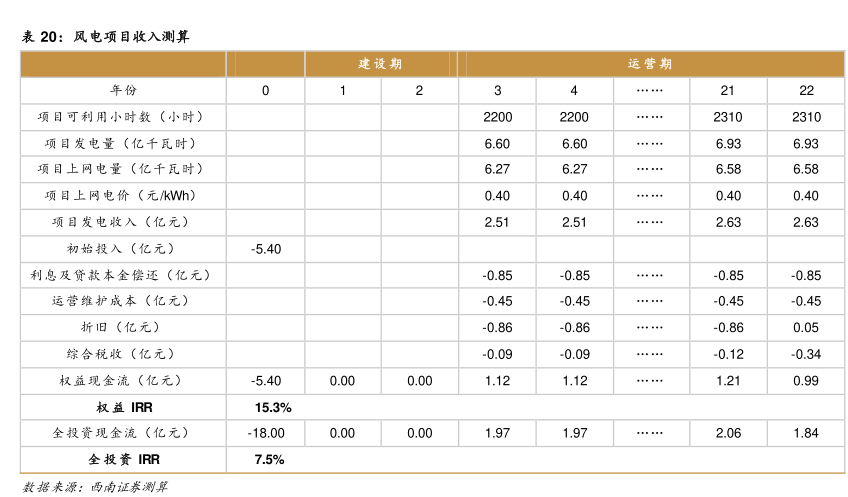Select the 运营期 header cell

[651, 64]
